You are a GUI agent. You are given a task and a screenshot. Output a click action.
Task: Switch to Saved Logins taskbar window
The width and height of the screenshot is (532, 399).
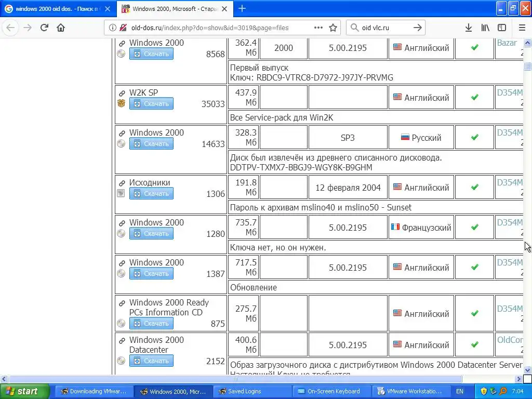click(x=252, y=391)
